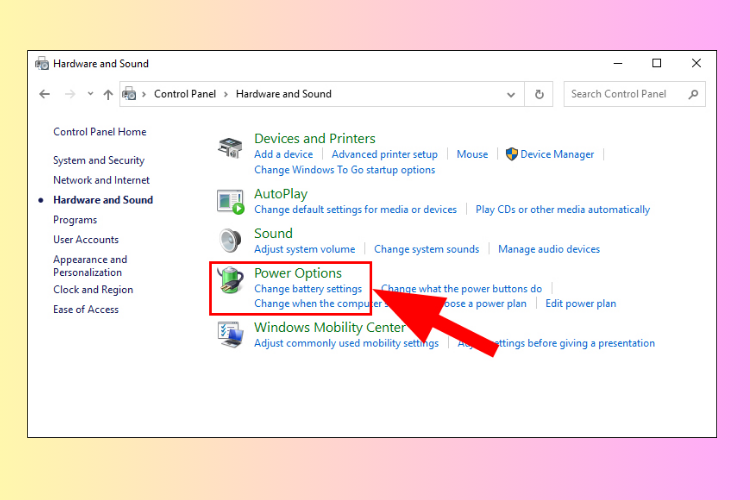Go back with the back arrow
The width and height of the screenshot is (750, 500).
coord(44,94)
